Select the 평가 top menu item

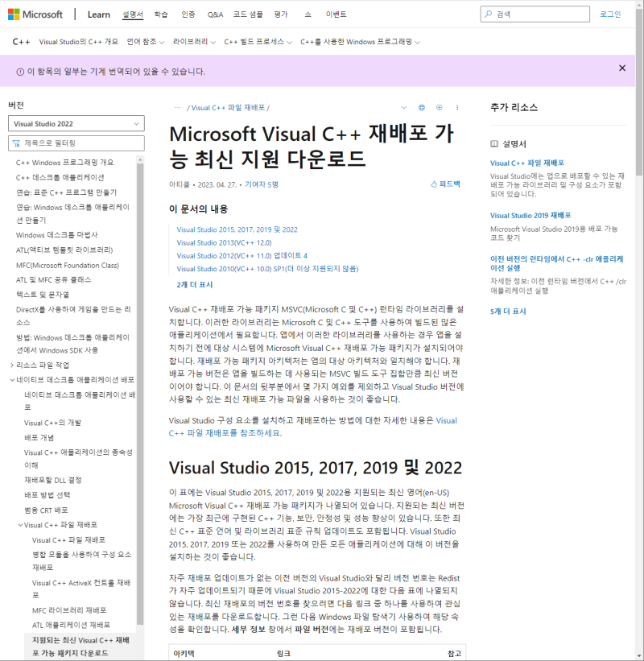click(281, 14)
